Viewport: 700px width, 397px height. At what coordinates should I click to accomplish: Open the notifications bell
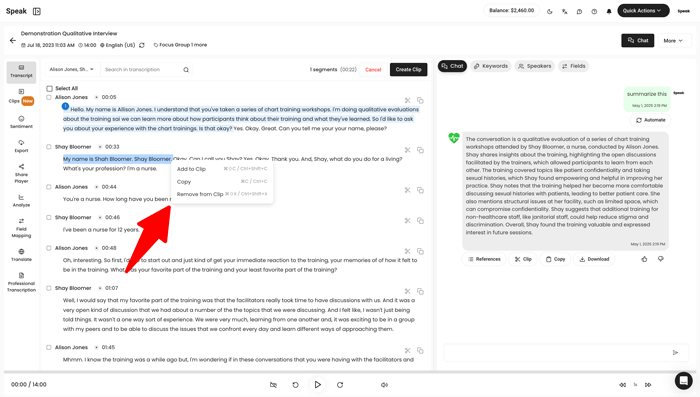(x=609, y=11)
